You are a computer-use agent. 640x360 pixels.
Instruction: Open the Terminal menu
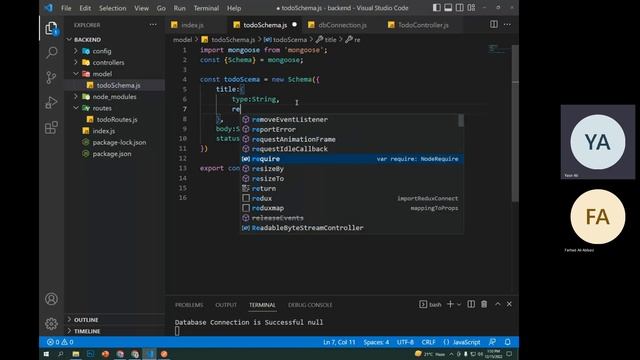[x=206, y=8]
